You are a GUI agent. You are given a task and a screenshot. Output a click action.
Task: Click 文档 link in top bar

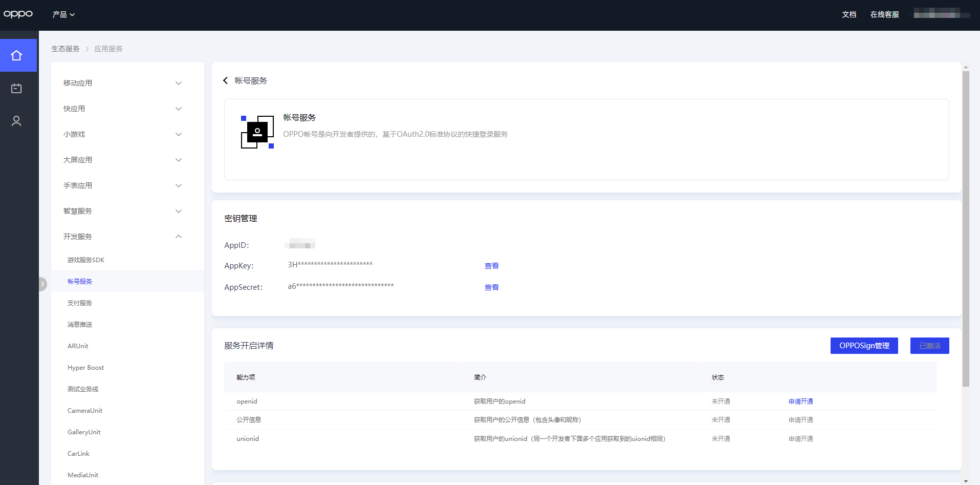(x=849, y=14)
